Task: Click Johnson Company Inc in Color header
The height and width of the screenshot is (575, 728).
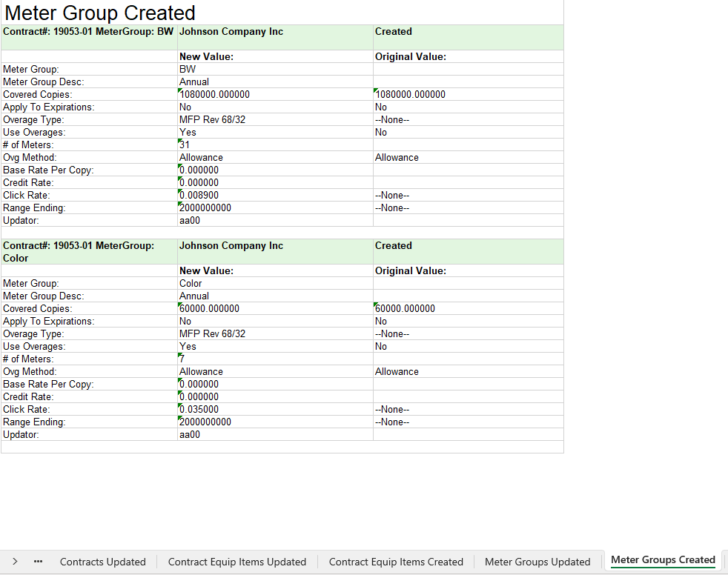Action: [x=275, y=251]
